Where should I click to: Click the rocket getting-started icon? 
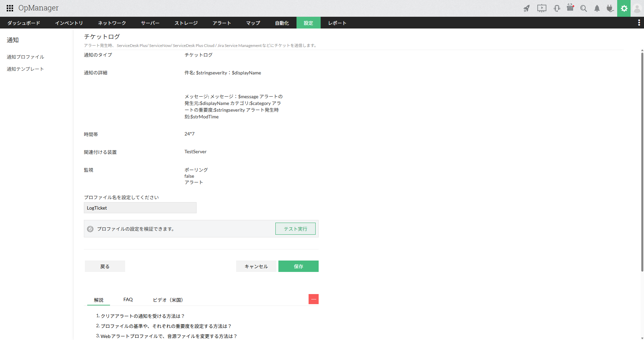click(x=527, y=8)
